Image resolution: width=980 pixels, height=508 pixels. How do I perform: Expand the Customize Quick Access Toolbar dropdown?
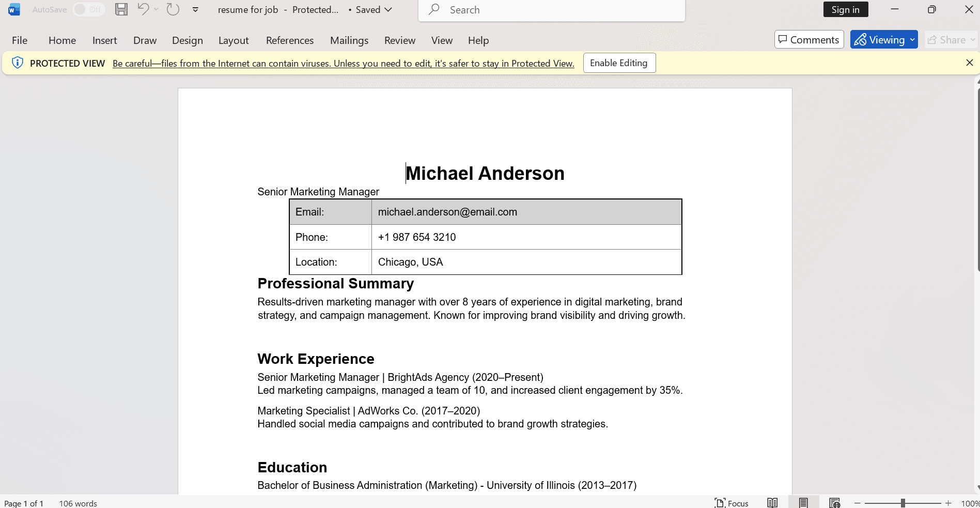click(x=195, y=9)
